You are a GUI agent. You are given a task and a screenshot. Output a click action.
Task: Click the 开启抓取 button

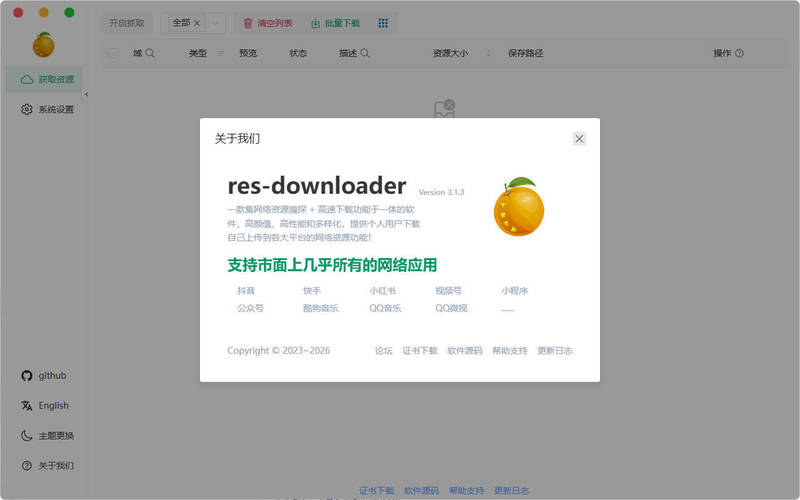coord(126,23)
